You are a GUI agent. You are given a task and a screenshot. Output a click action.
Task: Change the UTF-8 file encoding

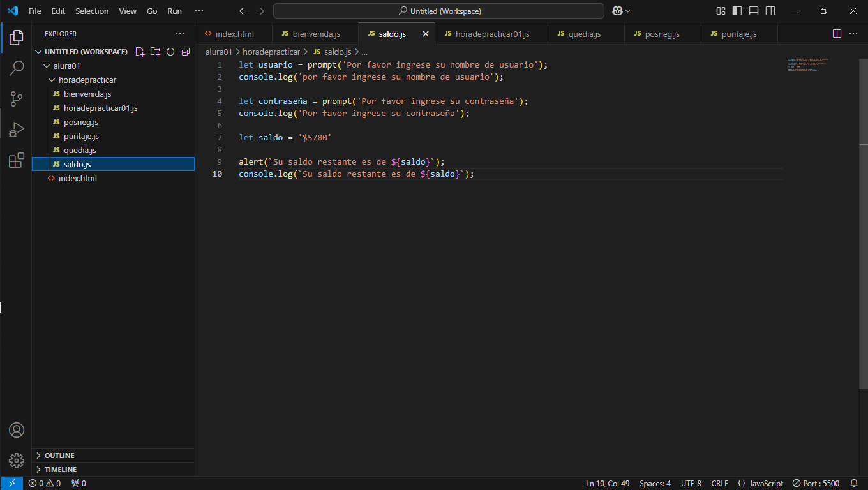(691, 483)
